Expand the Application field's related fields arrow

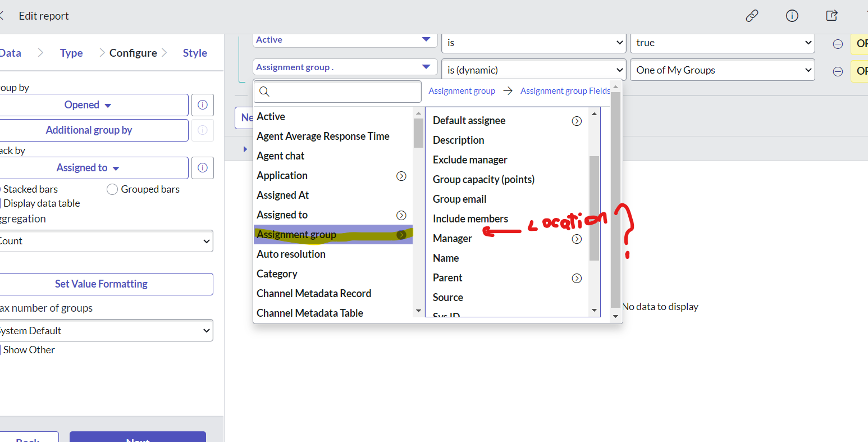[x=401, y=176]
